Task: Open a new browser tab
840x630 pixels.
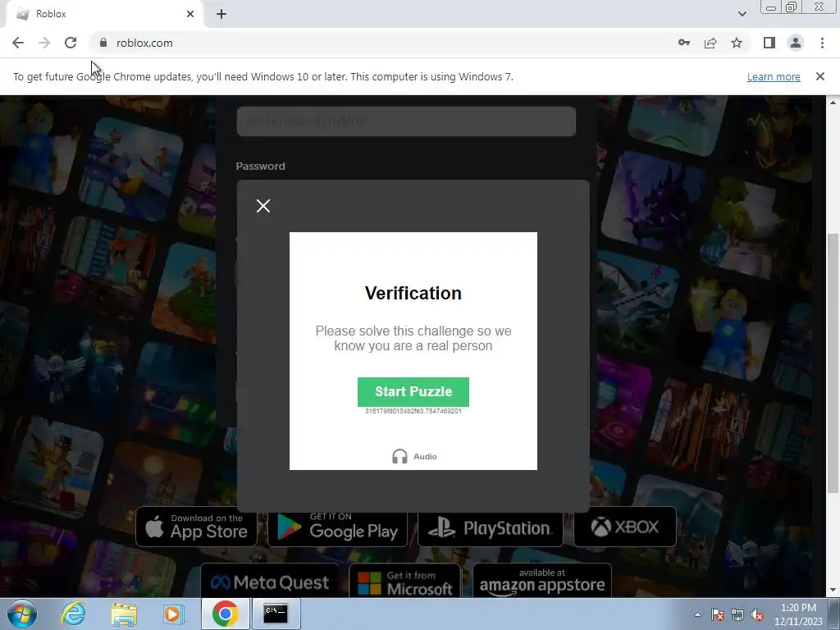Action: pos(221,14)
